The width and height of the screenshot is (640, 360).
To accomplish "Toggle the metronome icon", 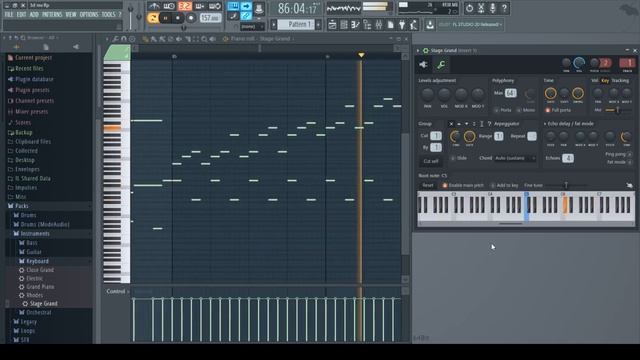I will (x=154, y=6).
